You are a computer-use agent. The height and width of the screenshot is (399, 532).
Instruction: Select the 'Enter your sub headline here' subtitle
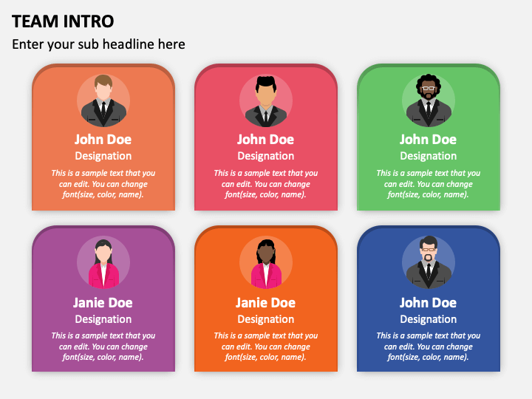(x=98, y=44)
